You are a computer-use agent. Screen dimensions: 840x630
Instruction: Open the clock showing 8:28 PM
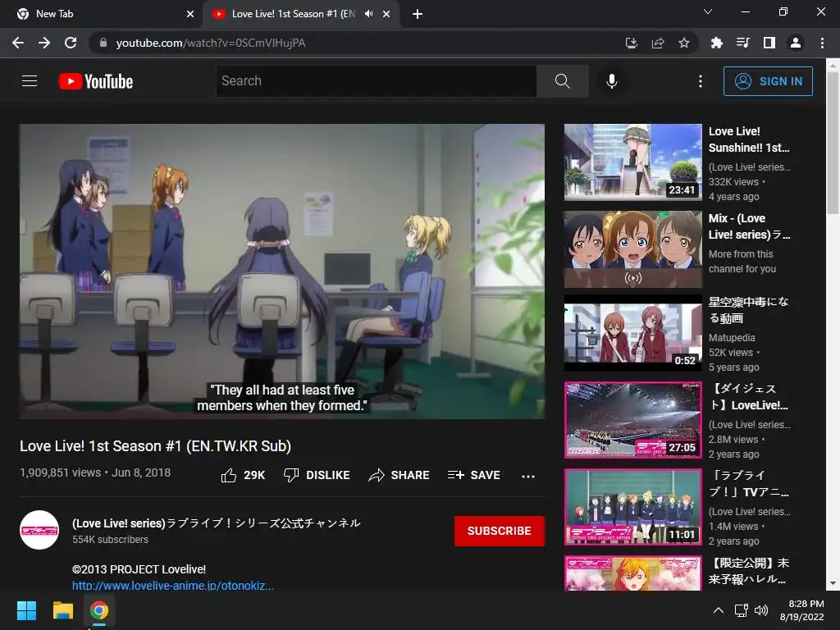[801, 610]
